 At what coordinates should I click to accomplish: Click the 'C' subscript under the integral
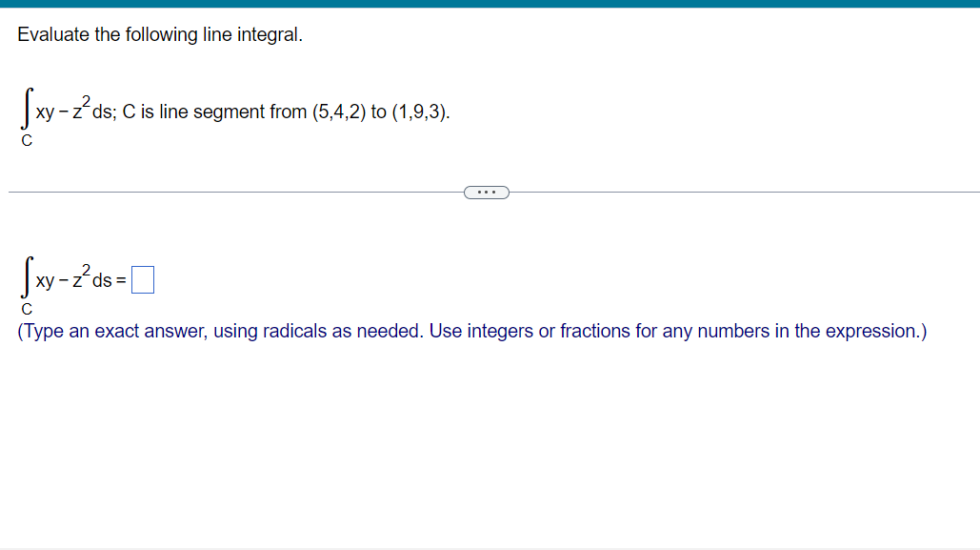[26, 139]
